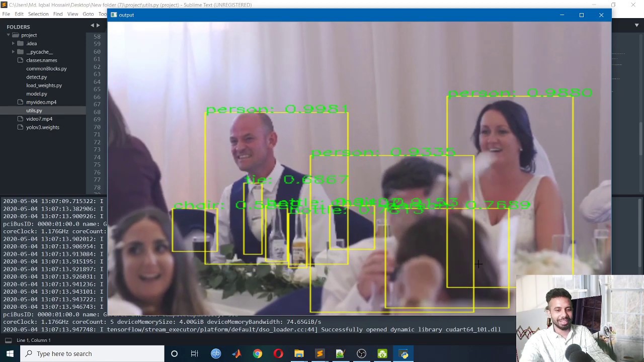
Task: Open the Goto menu
Action: pyautogui.click(x=88, y=14)
